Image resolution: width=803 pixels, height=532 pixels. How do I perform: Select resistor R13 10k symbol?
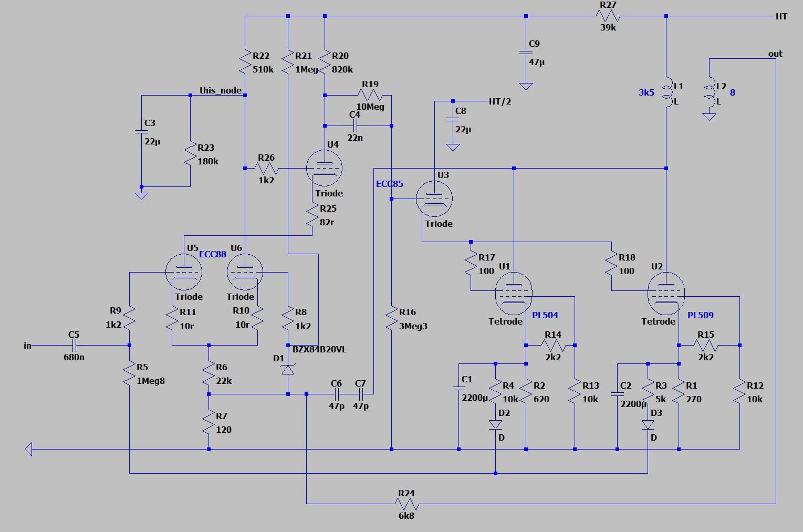click(575, 392)
